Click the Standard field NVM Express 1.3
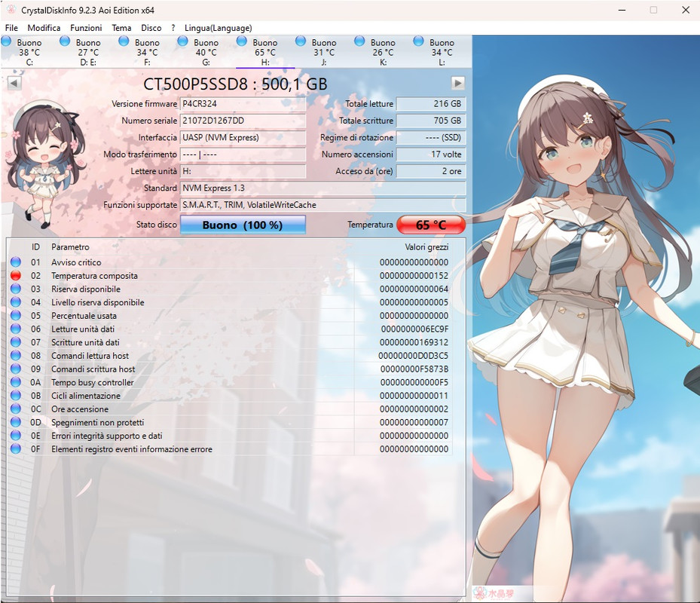This screenshot has width=700, height=603. point(322,188)
